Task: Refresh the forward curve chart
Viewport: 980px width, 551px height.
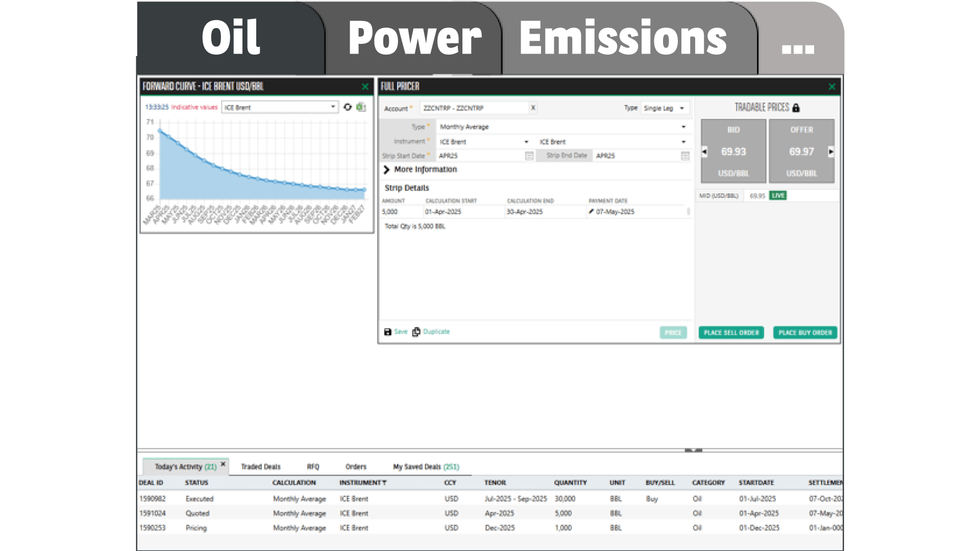Action: [348, 107]
